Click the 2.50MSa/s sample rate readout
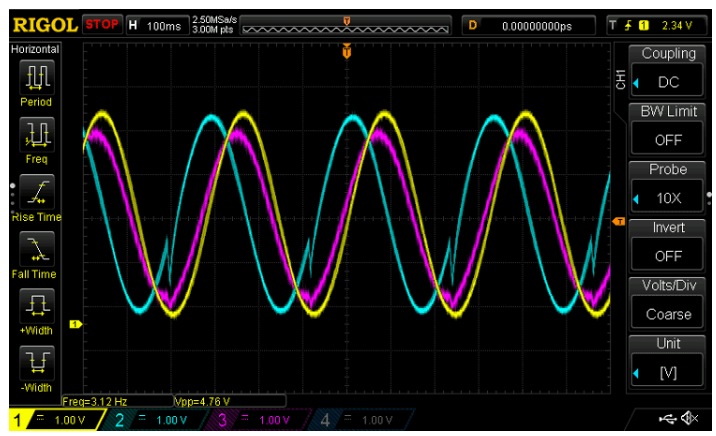The height and width of the screenshot is (436, 716). click(x=215, y=20)
